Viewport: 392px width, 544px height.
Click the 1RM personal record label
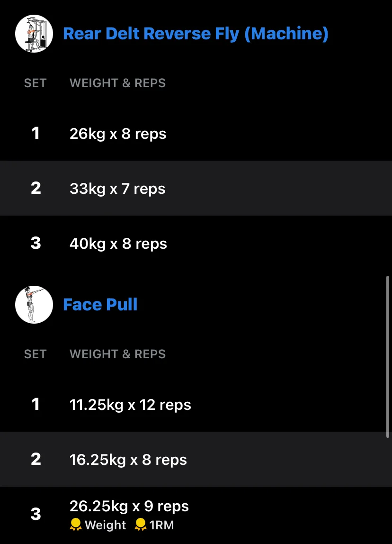point(161,525)
